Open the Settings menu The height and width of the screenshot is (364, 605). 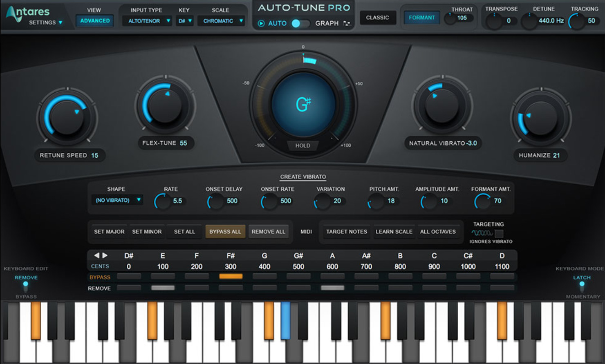[45, 22]
